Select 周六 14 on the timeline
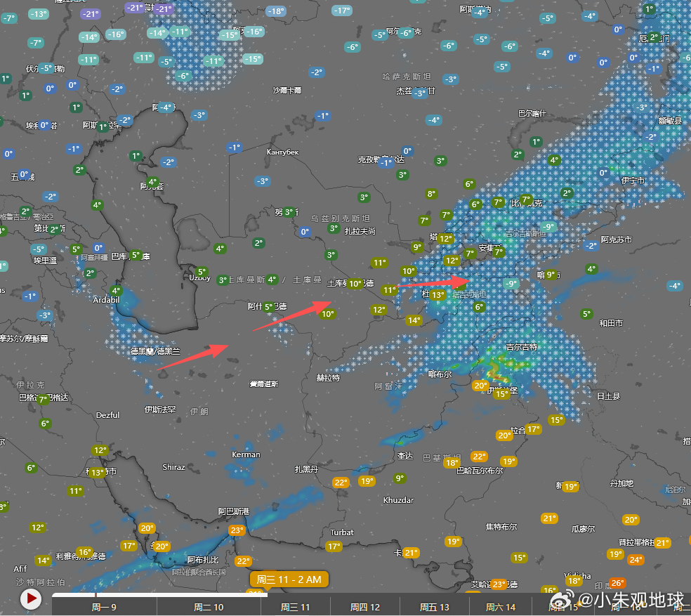Viewport: 691px width, 616px height. pyautogui.click(x=501, y=607)
